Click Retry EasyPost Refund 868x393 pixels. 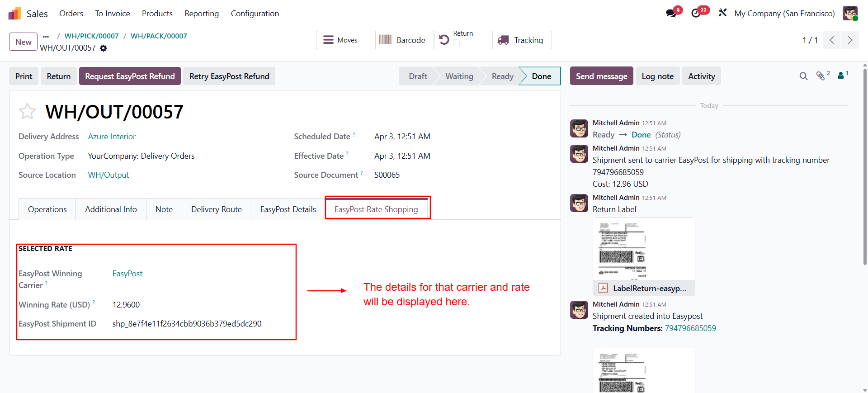(x=229, y=76)
